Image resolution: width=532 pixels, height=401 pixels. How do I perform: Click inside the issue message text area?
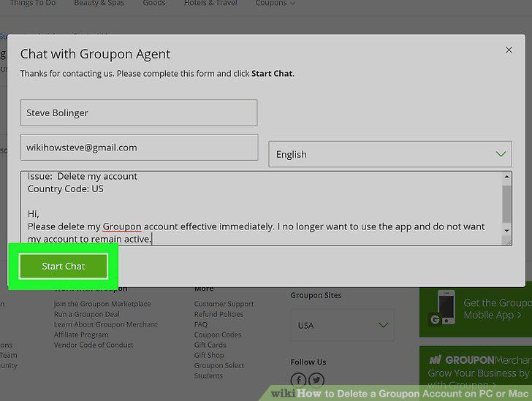point(262,208)
